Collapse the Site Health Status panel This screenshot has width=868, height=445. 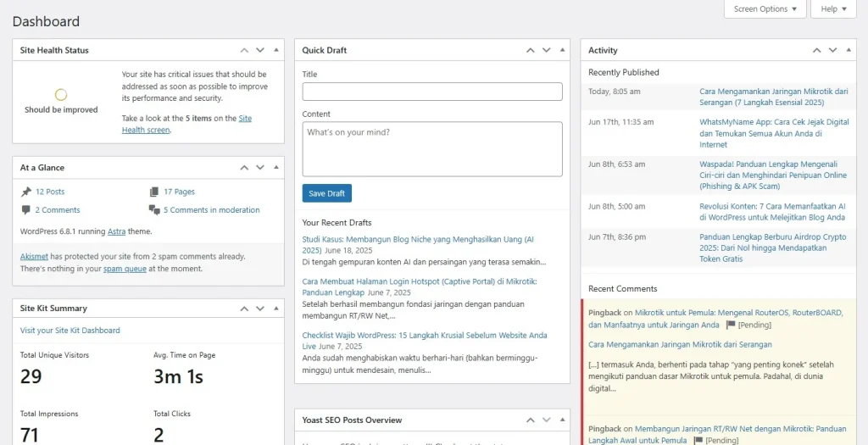point(276,50)
